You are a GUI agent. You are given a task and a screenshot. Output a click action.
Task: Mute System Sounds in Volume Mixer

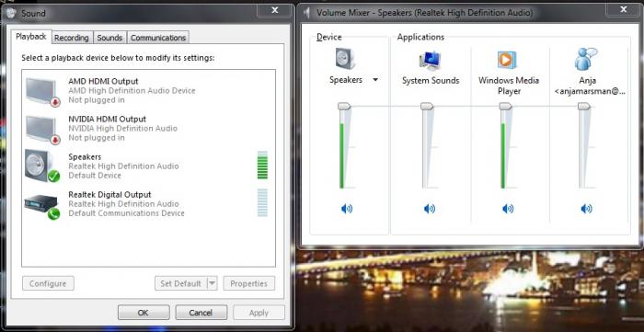pos(430,210)
